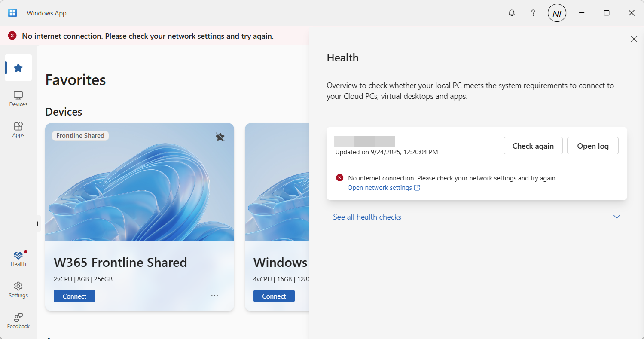Open network settings link

tap(383, 188)
